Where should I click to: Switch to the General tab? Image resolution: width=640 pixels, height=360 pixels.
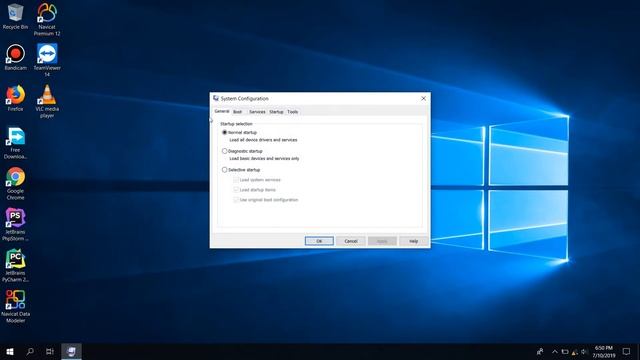coord(222,111)
